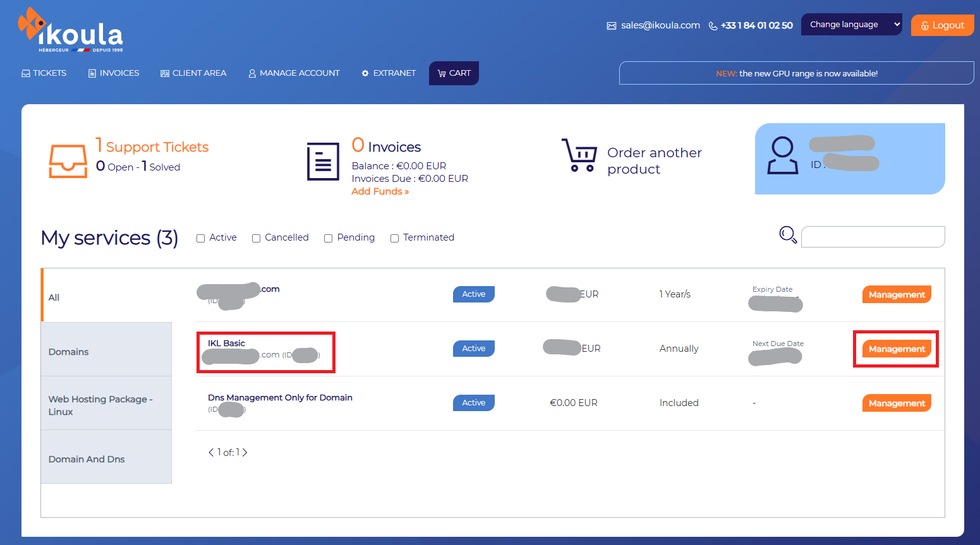
Task: Click Active badge of the .com domain row
Action: pyautogui.click(x=474, y=294)
